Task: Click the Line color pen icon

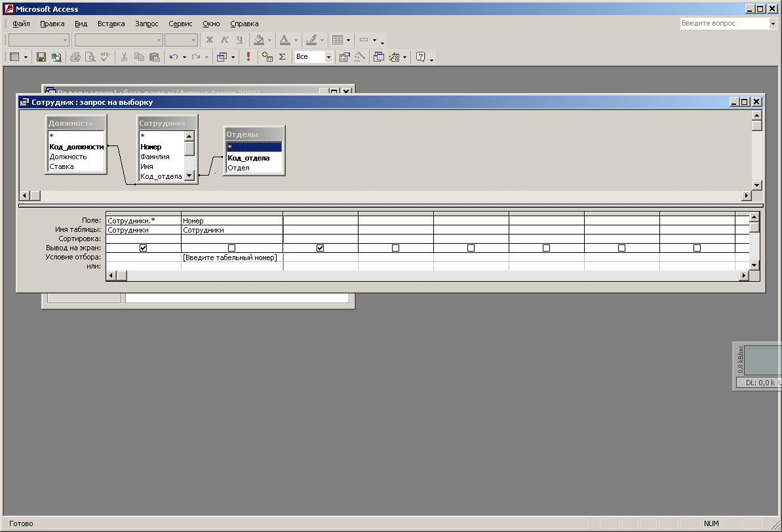Action: 311,40
